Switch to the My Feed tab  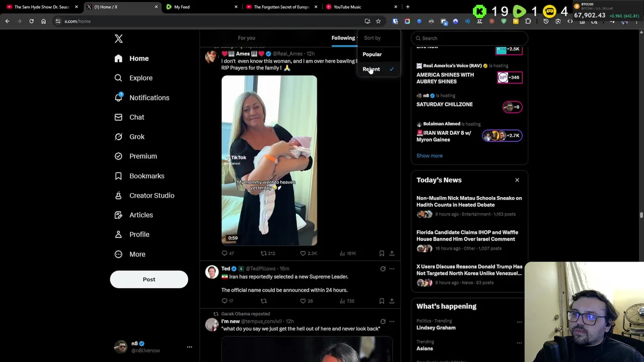[201, 7]
